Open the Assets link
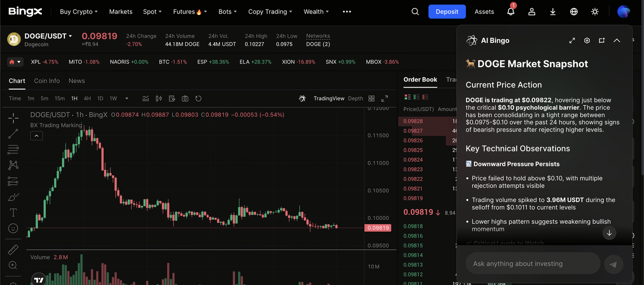Screen dimensions: 644x285 (x=484, y=12)
